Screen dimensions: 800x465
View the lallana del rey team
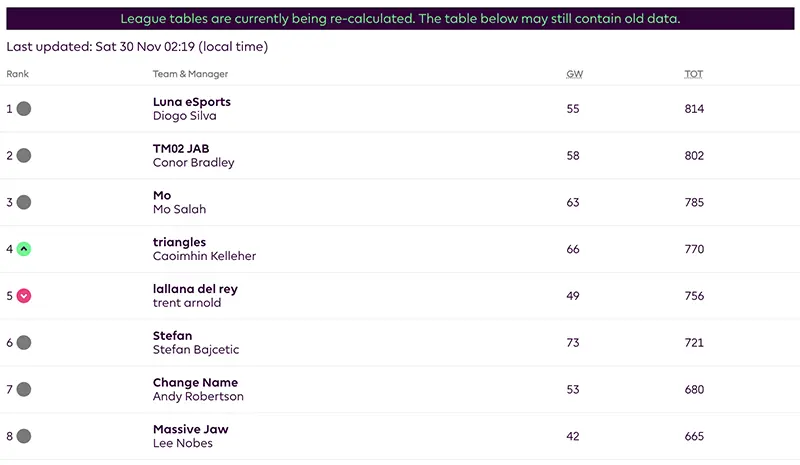tap(195, 289)
